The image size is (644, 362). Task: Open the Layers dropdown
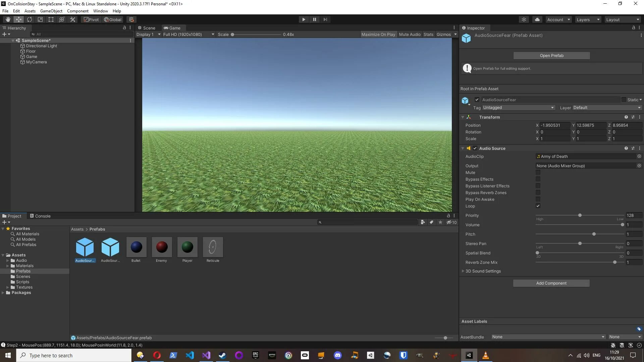[x=588, y=19]
